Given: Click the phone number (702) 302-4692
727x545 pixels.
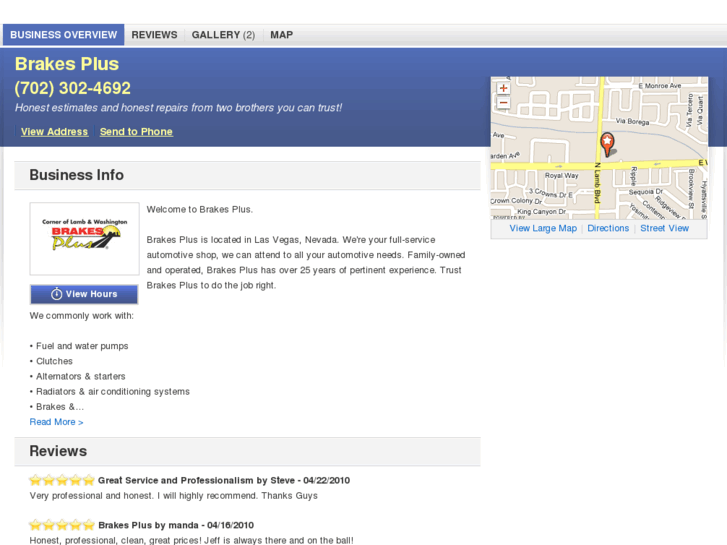Looking at the screenshot, I should point(72,88).
